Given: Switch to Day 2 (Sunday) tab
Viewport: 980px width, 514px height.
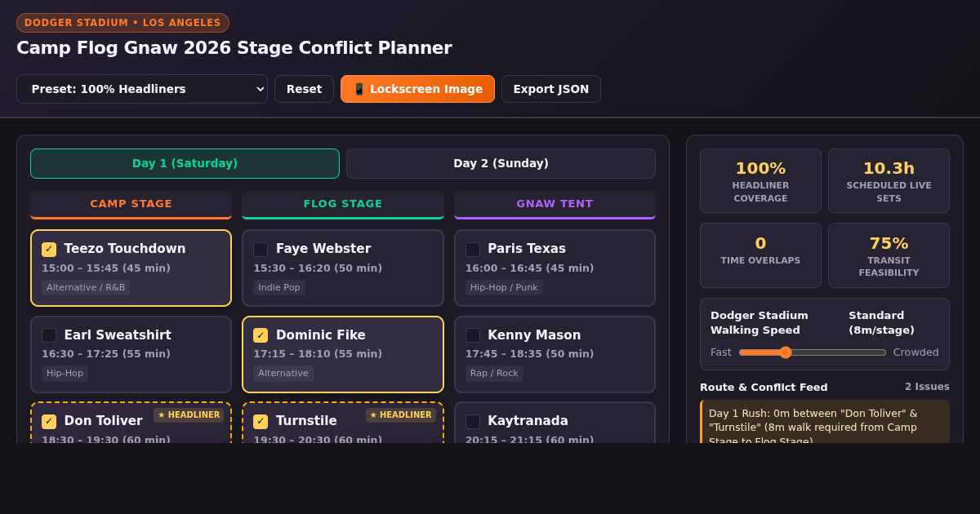Looking at the screenshot, I should pyautogui.click(x=501, y=163).
